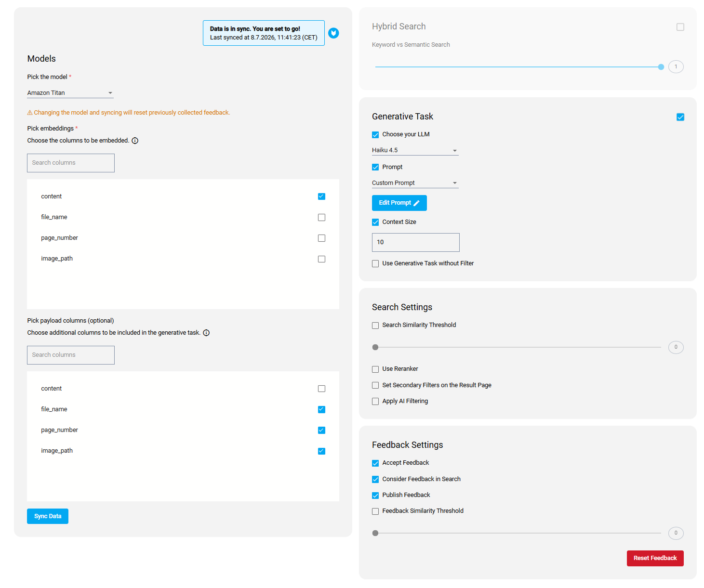Enable Use Generative Task without Filter
This screenshot has width=704, height=588.
(x=375, y=263)
